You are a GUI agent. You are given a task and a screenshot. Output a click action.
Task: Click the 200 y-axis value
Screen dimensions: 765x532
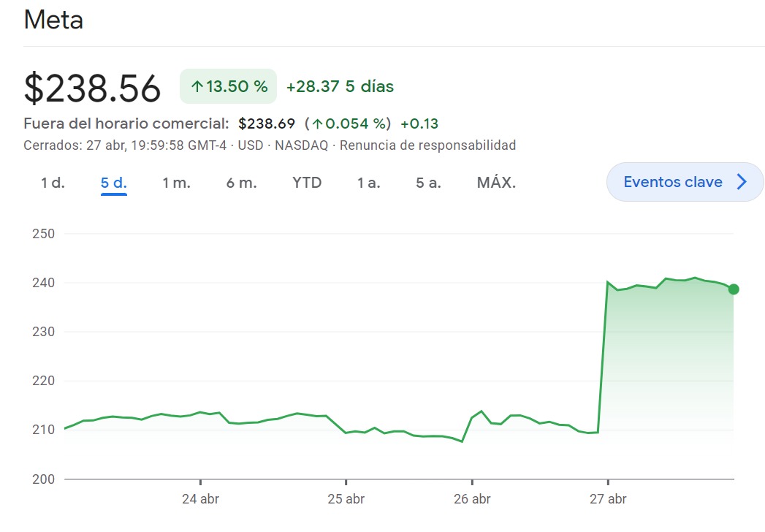43,479
